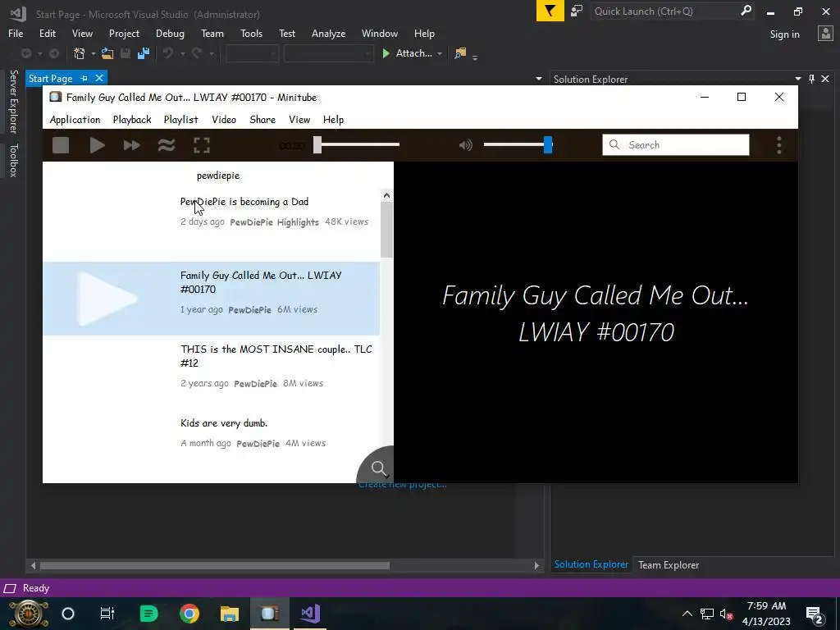Click play thumbnail of Family Guy video
840x630 pixels.
pyautogui.click(x=107, y=299)
